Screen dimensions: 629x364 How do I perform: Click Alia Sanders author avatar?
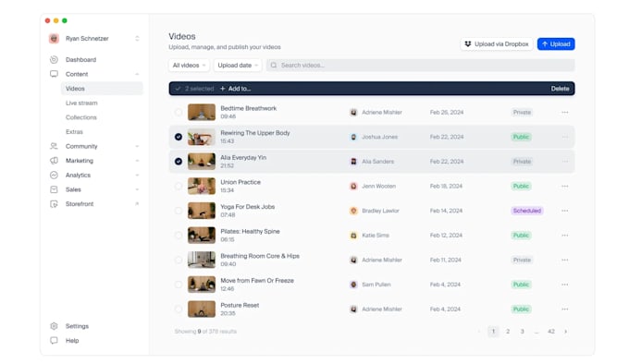(353, 162)
